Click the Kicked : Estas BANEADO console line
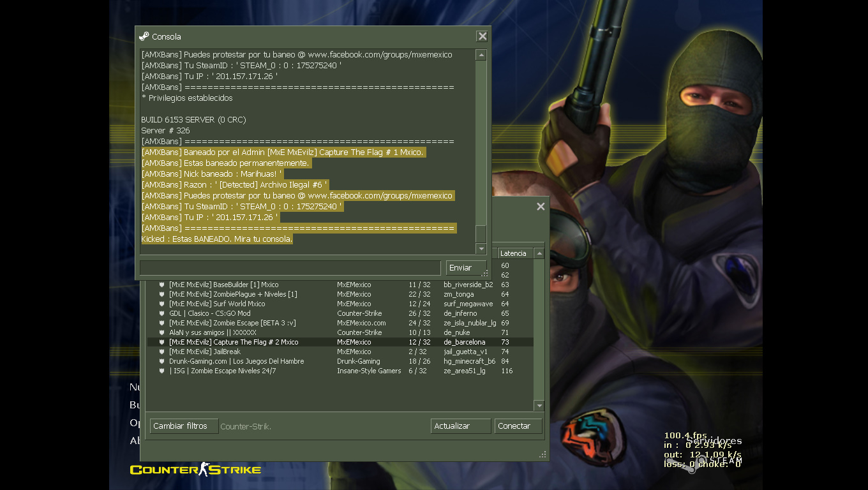Screen dimensions: 868x490 coord(217,239)
